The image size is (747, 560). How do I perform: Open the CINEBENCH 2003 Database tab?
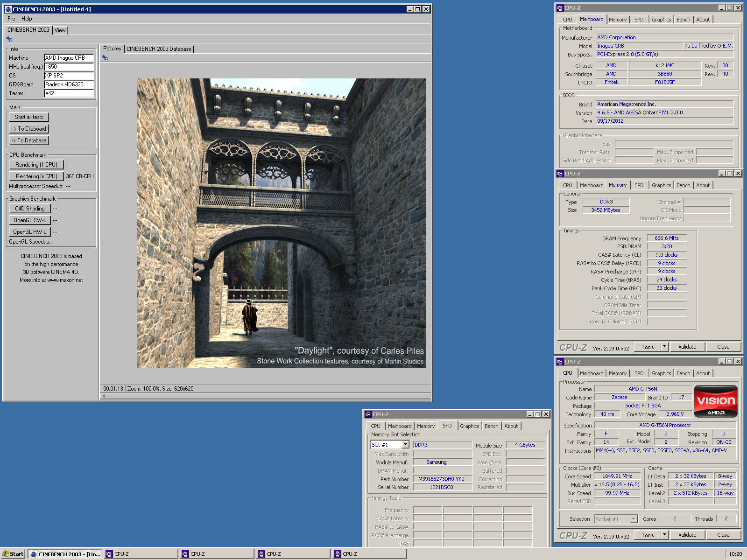pos(159,49)
